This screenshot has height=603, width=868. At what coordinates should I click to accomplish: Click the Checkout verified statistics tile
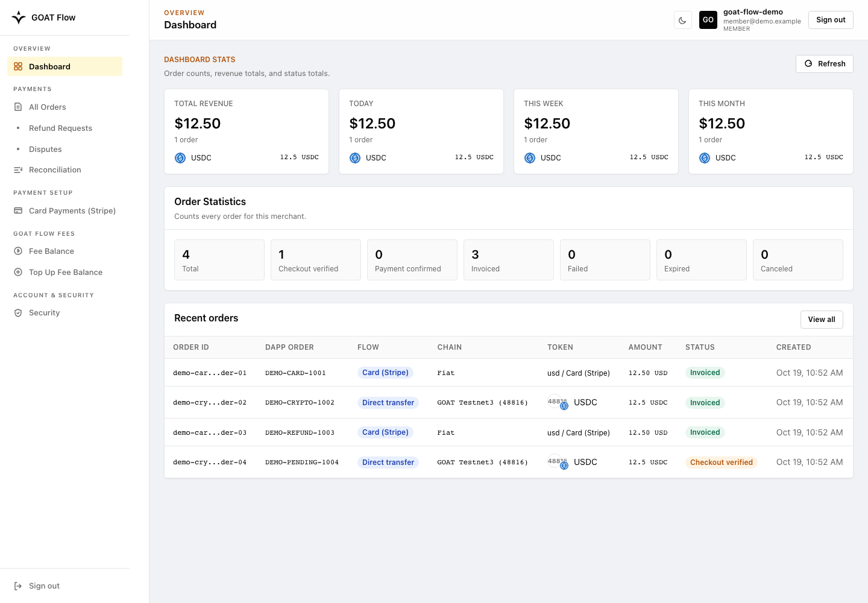click(316, 260)
